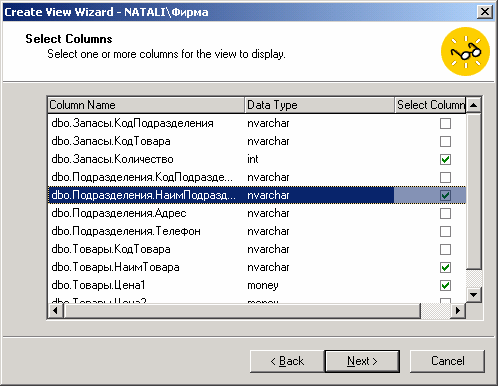Click the Select Column header
Image resolution: width=498 pixels, height=386 pixels.
point(430,105)
